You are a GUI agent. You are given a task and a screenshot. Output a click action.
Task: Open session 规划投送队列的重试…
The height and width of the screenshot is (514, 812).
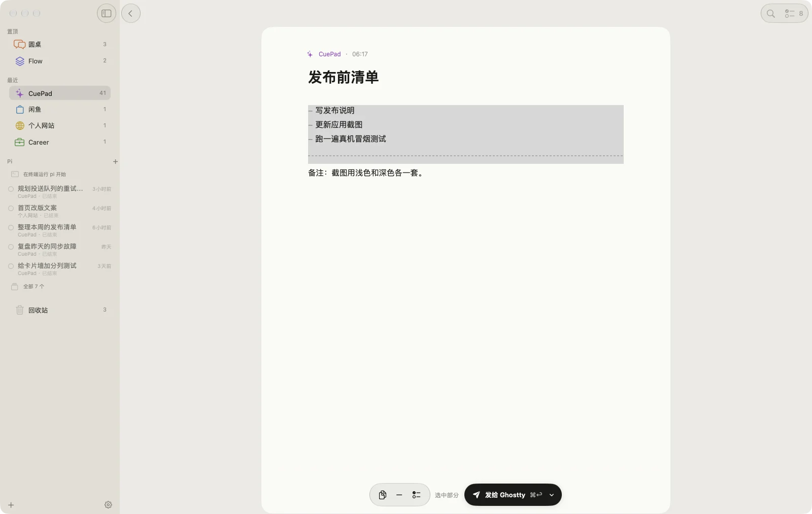click(60, 192)
